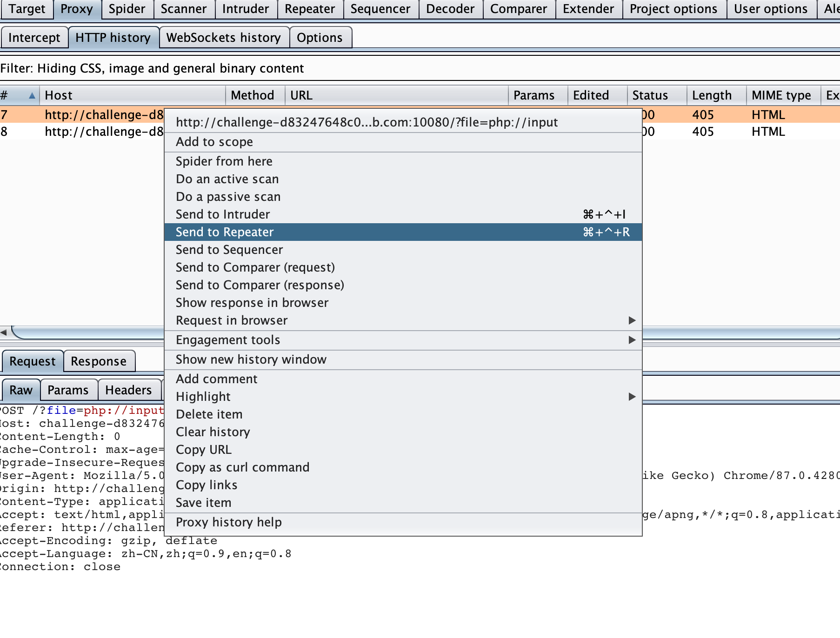840x638 pixels.
Task: Select the HTTP history sub-tab
Action: pos(113,38)
